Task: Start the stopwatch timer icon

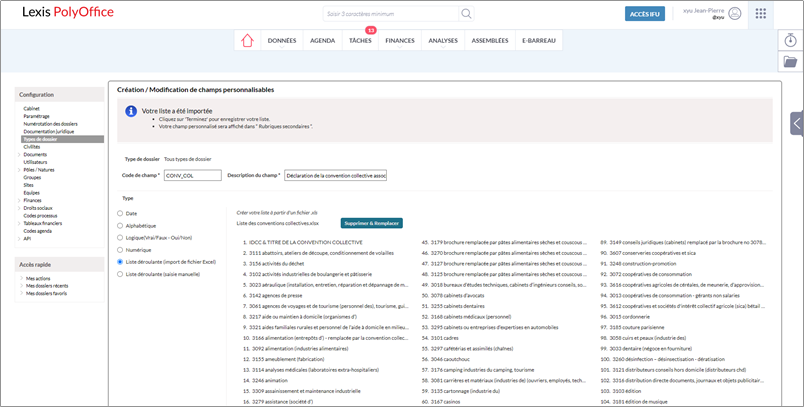Action: pyautogui.click(x=791, y=40)
